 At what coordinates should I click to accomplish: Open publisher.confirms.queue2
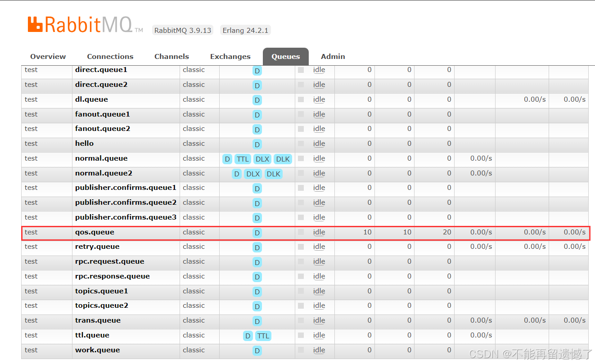(x=126, y=202)
